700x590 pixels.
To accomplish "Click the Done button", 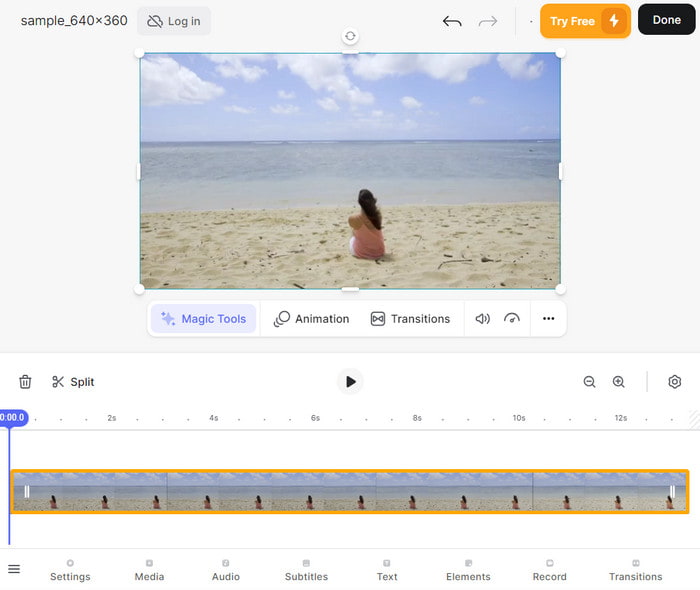I will point(667,20).
